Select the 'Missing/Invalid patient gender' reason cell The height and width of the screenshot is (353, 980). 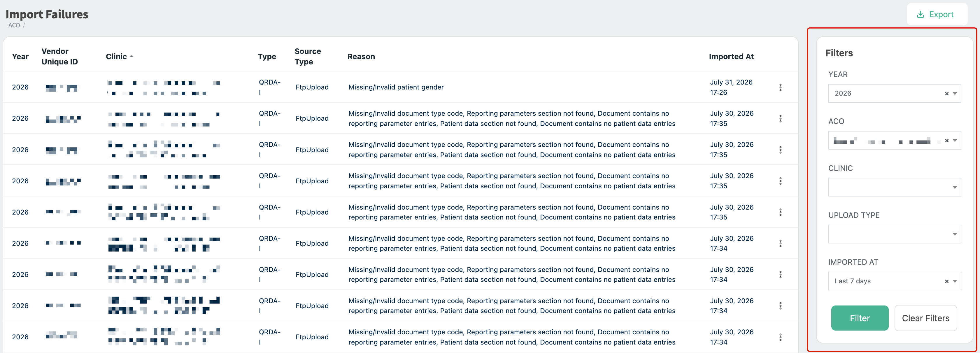(x=396, y=87)
